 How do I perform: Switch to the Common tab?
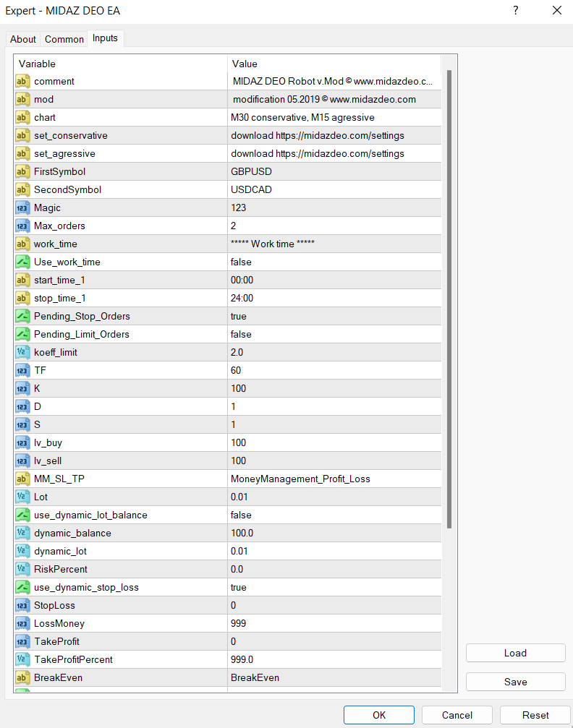(x=64, y=39)
